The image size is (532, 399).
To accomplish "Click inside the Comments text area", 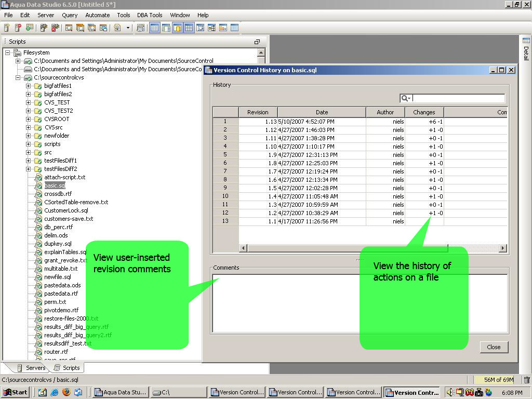I will coord(360,303).
